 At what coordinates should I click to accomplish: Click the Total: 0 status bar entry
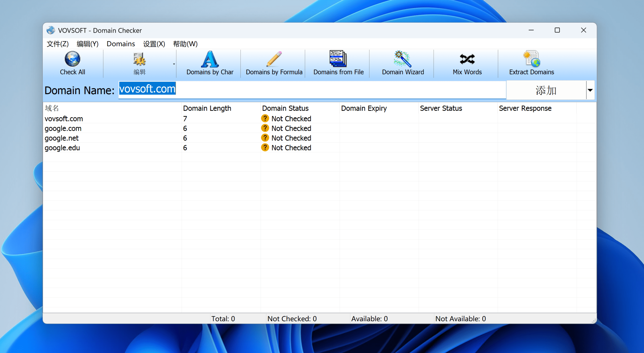(x=223, y=319)
